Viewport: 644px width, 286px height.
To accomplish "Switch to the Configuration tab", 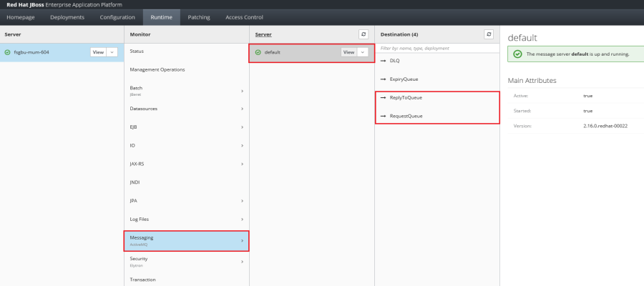I will click(117, 17).
